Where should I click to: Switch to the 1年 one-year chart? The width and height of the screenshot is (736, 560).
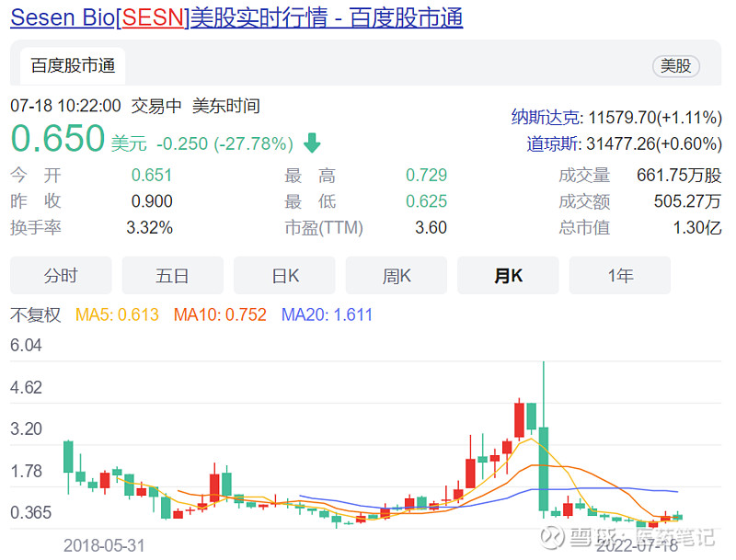pos(619,275)
